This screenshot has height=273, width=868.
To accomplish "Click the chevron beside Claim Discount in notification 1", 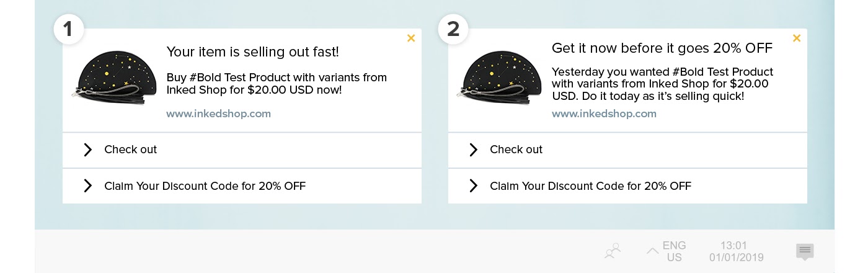I will (x=87, y=186).
